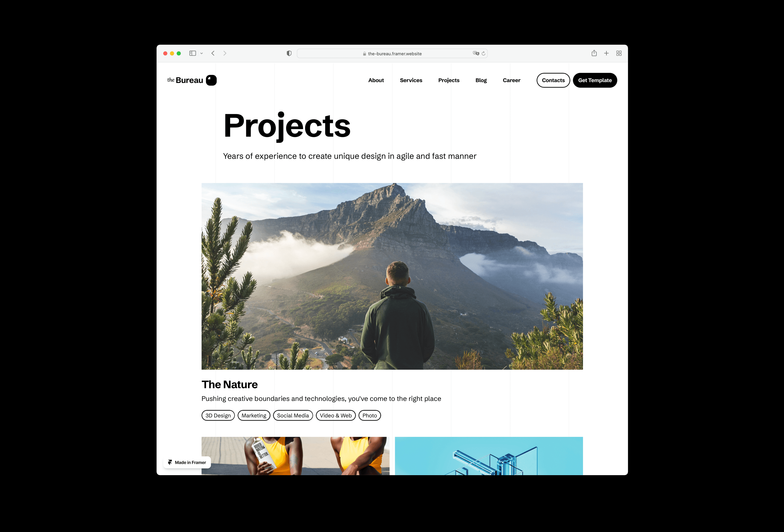Click the 3D Design filter tag
Viewport: 784px width, 532px height.
point(218,415)
